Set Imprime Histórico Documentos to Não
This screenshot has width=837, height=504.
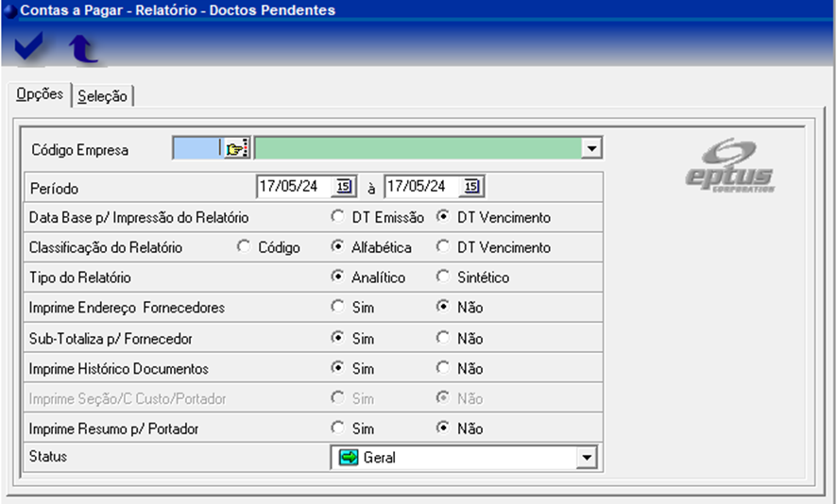click(x=443, y=368)
